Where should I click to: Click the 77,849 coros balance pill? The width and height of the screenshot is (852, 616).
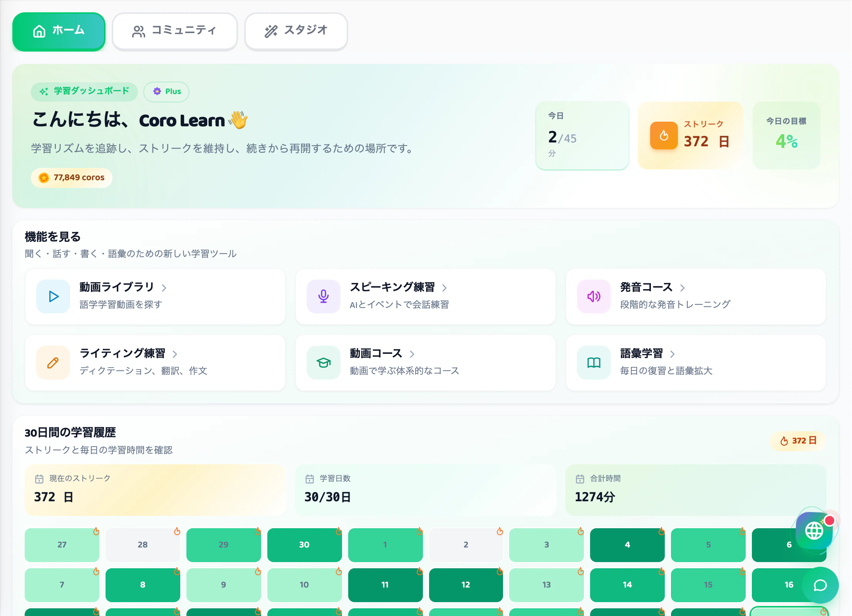[x=72, y=177]
